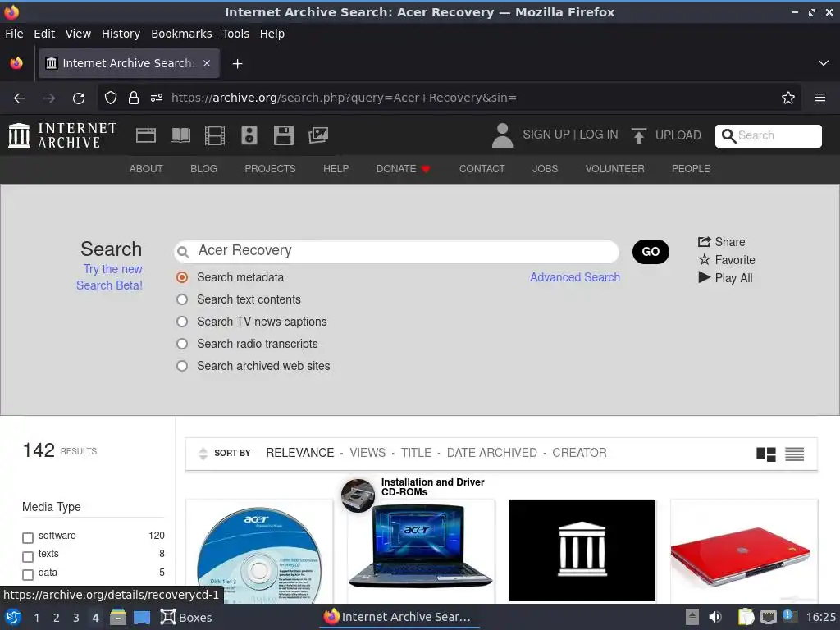The height and width of the screenshot is (630, 840).
Task: Click the header Search box
Action: click(x=768, y=135)
